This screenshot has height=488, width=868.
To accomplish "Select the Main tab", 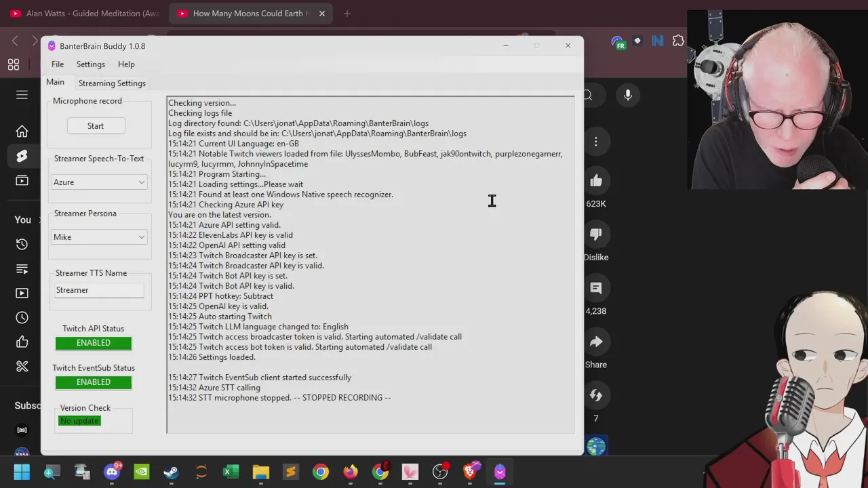I will coord(55,82).
